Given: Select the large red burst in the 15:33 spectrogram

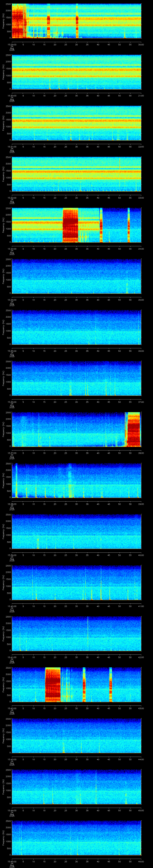Looking at the screenshot, I should (x=70, y=225).
